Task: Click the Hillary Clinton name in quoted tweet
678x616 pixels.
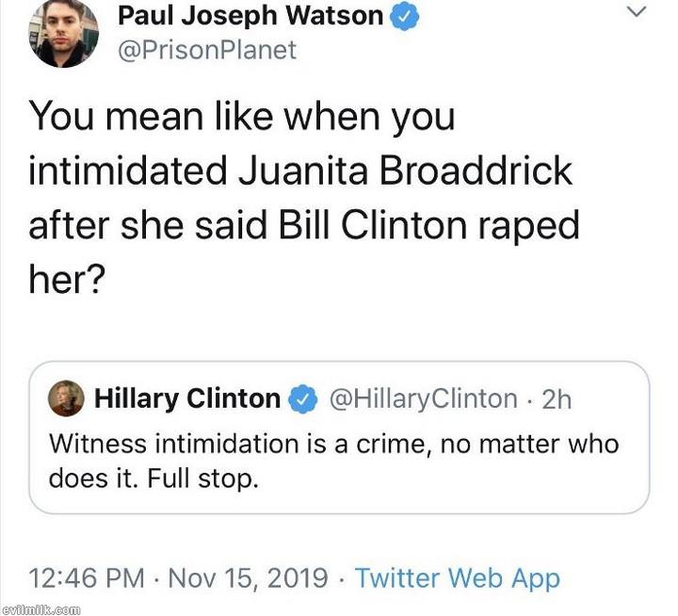Action: [x=187, y=398]
